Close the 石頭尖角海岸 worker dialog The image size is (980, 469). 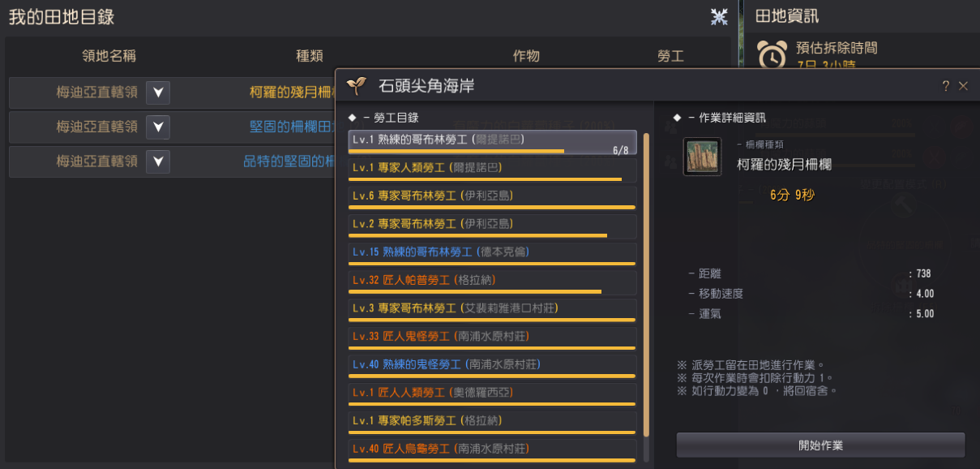point(963,86)
